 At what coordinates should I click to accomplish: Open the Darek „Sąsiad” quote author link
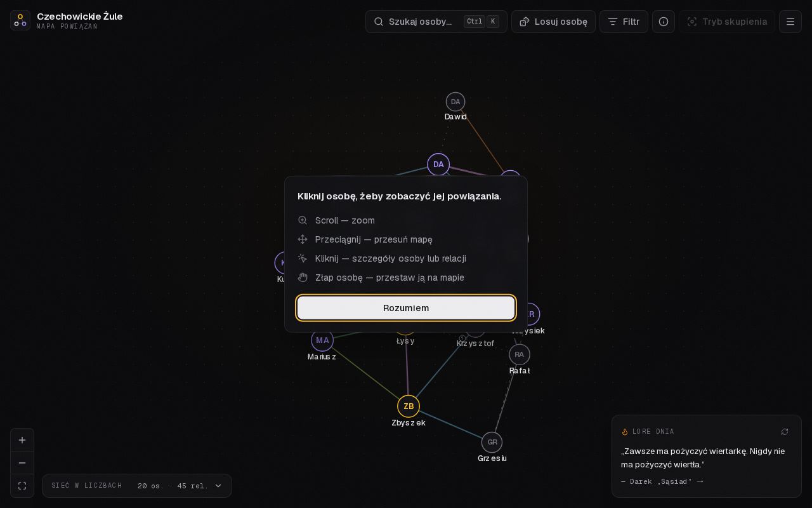coord(662,481)
